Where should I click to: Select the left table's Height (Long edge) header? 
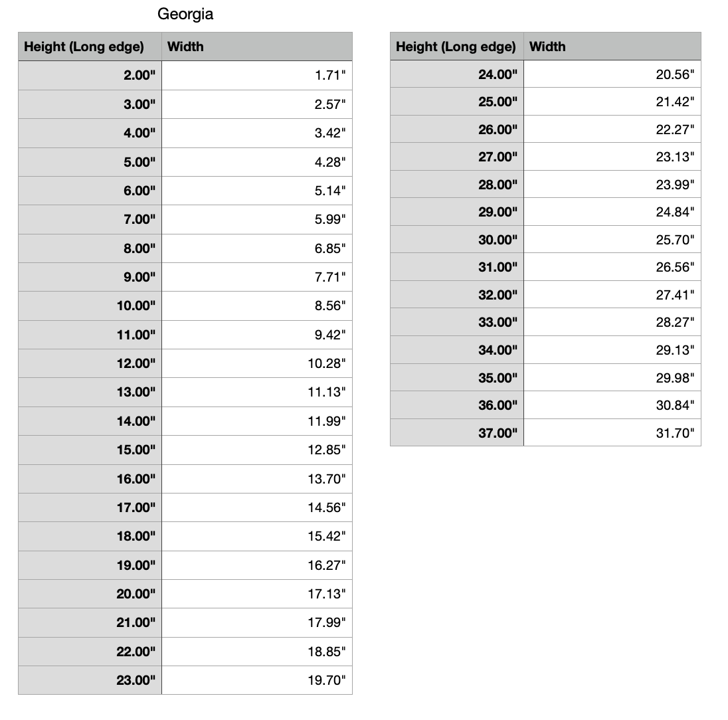pyautogui.click(x=84, y=46)
